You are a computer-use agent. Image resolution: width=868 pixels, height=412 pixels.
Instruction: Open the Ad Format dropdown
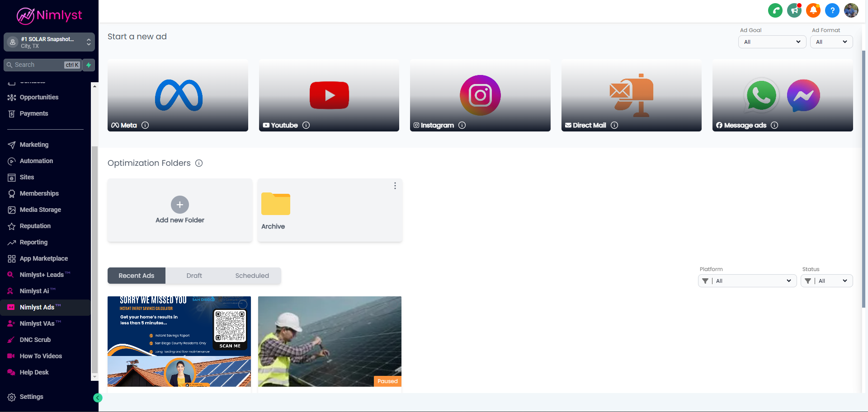point(831,42)
